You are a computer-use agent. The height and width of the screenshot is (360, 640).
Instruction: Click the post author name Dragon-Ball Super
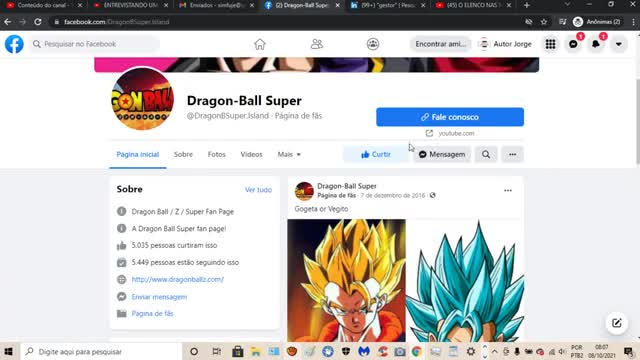[x=347, y=186]
